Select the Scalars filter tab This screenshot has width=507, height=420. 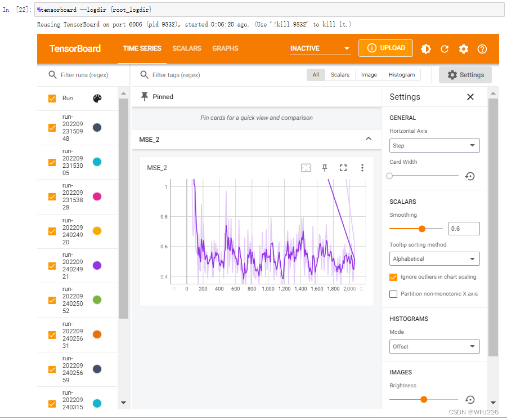tap(340, 75)
